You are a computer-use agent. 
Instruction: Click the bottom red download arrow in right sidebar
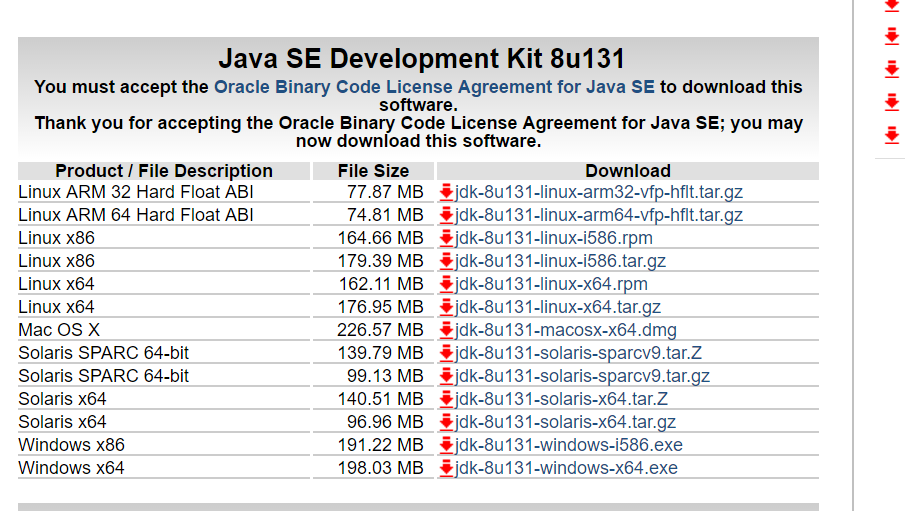[892, 135]
